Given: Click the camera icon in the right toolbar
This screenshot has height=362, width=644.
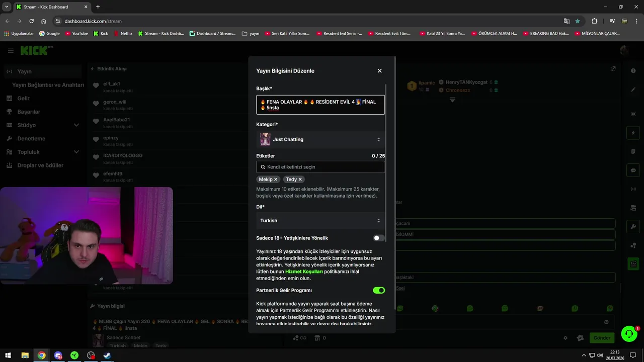Looking at the screenshot, I should coord(633,208).
